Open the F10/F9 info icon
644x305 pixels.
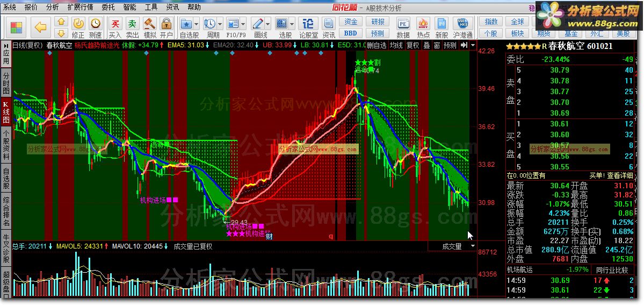pos(233,24)
